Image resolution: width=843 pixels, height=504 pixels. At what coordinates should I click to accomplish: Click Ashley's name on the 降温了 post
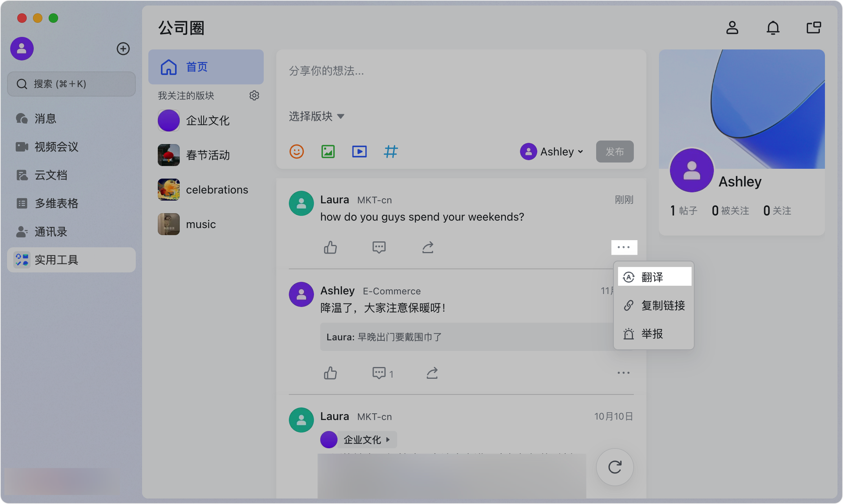point(338,290)
